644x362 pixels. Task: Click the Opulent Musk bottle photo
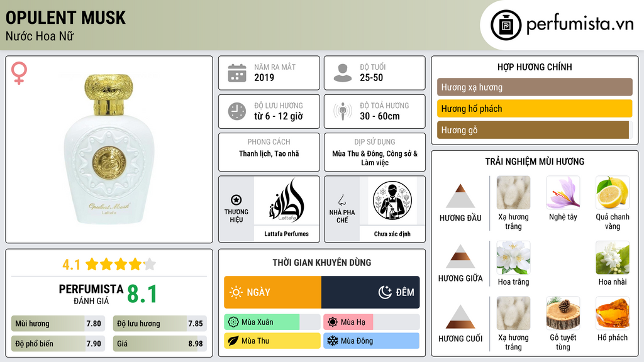click(x=109, y=149)
